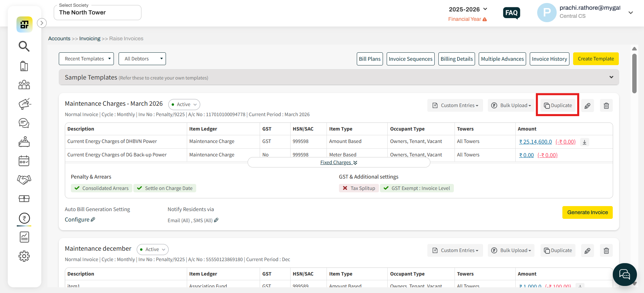644x293 pixels.
Task: Open the user account dropdown chevron
Action: [631, 13]
